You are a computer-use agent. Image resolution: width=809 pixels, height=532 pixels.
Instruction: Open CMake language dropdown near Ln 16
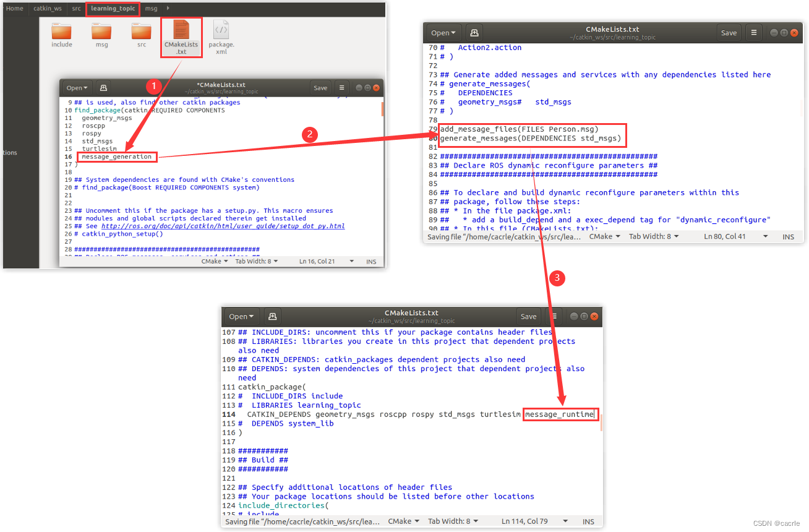[x=214, y=262]
